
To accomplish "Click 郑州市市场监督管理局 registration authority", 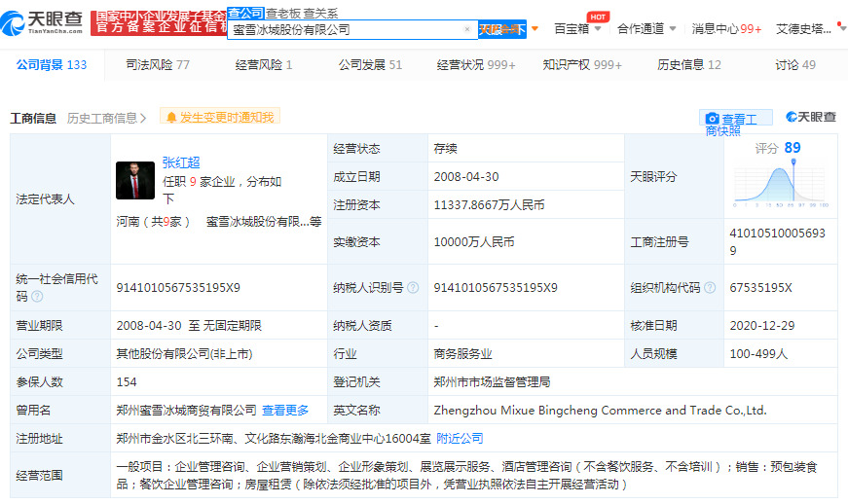I will pos(492,382).
